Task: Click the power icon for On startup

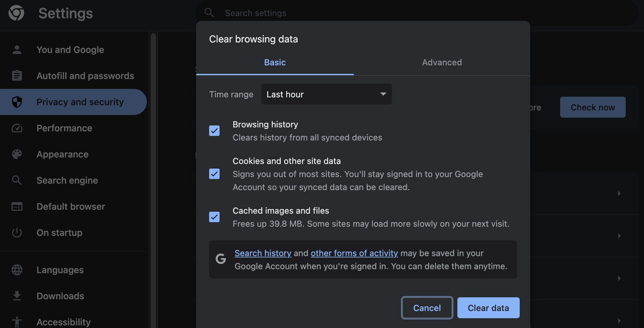Action: (17, 233)
